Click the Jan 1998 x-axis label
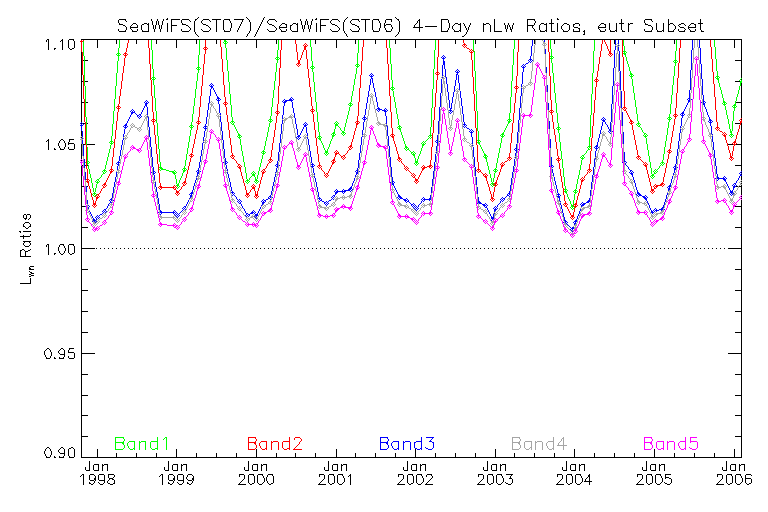This screenshot has height=512, width=768. coord(97,473)
